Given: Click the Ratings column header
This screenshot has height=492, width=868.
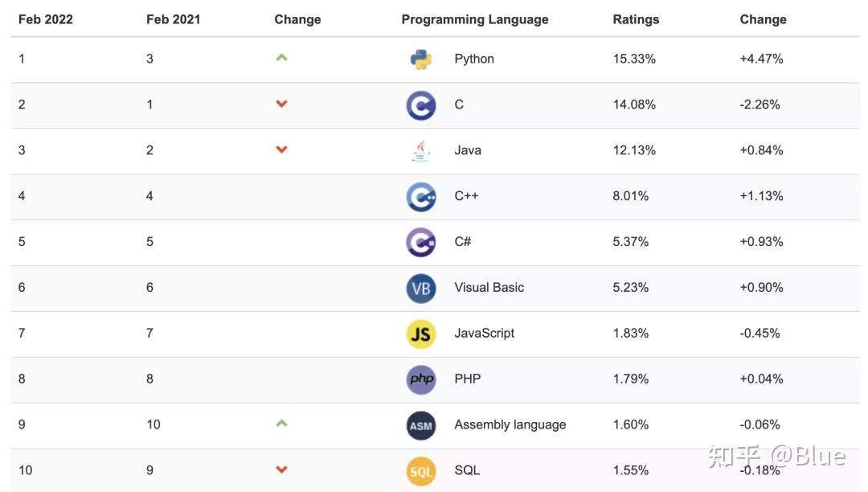Looking at the screenshot, I should point(636,19).
